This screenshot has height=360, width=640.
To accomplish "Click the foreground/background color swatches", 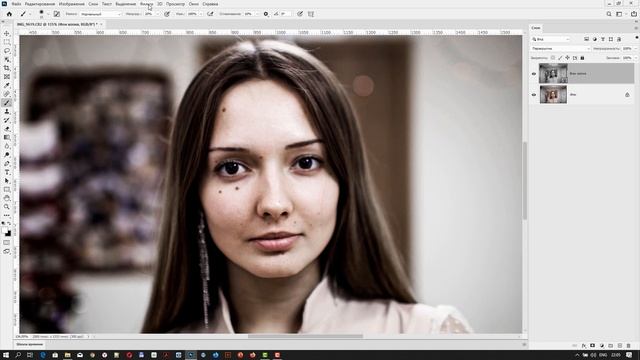I will (x=7, y=232).
